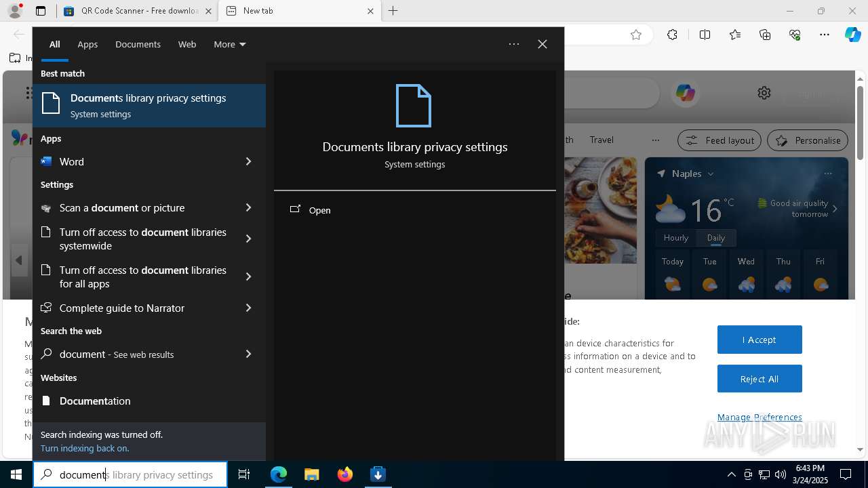This screenshot has height=488, width=868.
Task: Open search panel options (three dots)
Action: (x=514, y=44)
